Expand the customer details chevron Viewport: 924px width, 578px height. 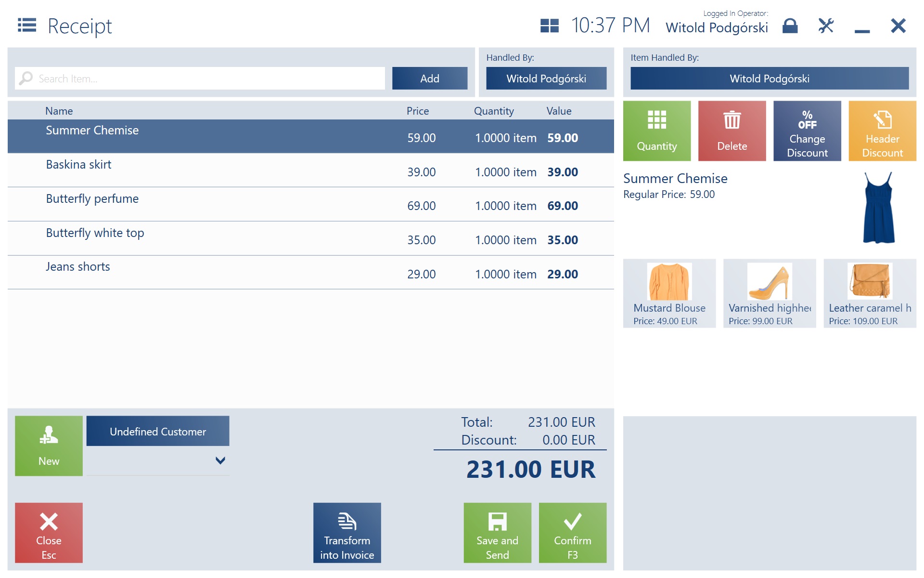tap(220, 460)
